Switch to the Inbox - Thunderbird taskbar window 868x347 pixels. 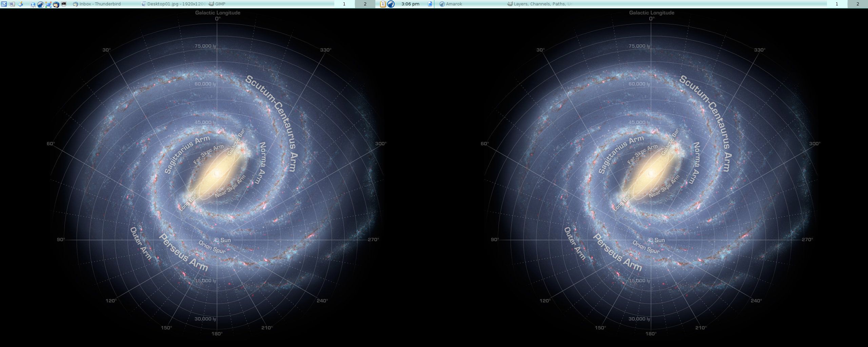[105, 4]
